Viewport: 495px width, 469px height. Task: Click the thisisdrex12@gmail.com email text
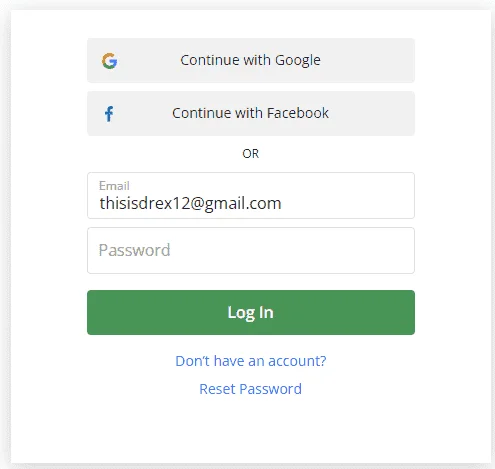[x=190, y=203]
